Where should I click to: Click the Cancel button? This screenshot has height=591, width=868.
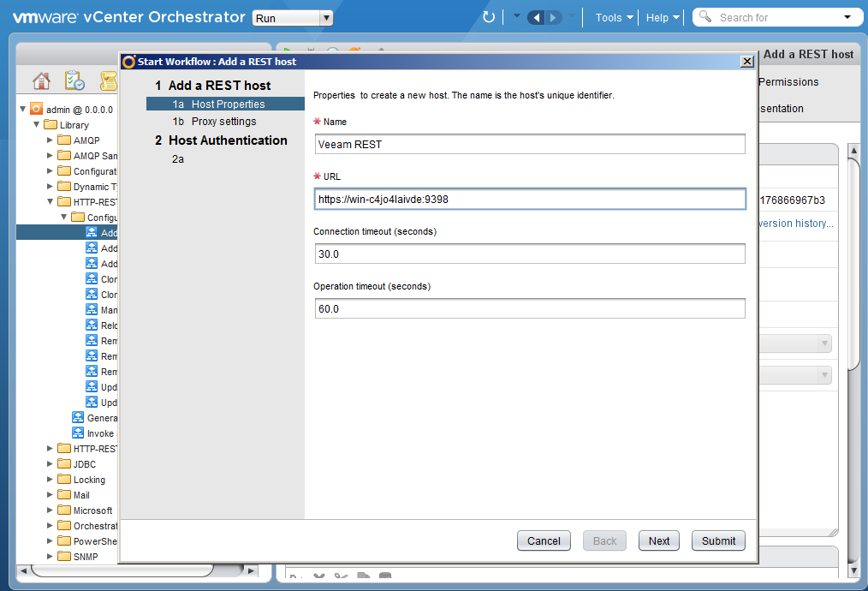544,540
